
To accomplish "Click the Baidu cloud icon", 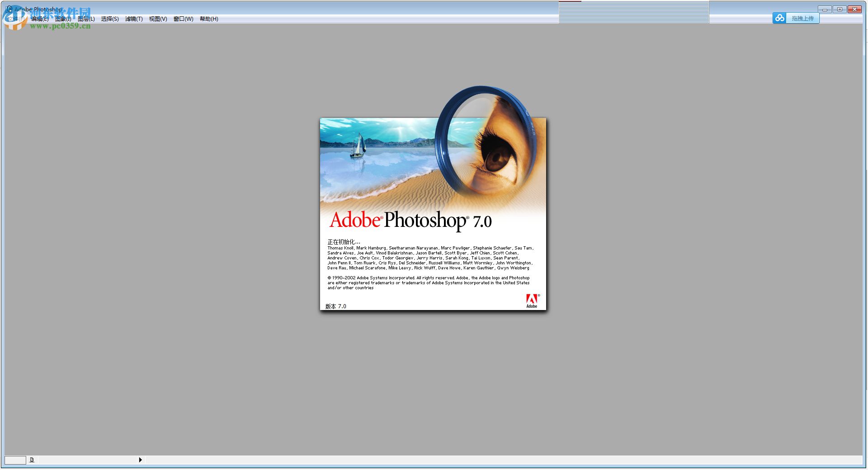I will tap(779, 18).
